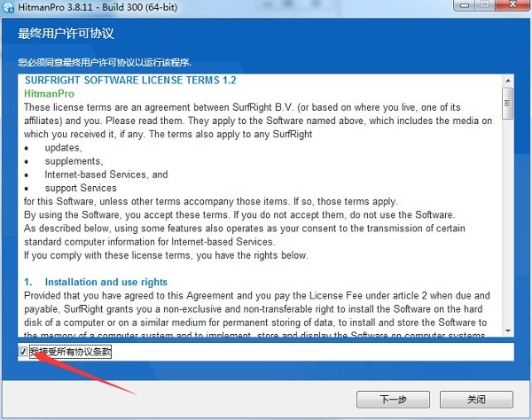The height and width of the screenshot is (420, 532).
Task: Click the 'support Services' bullet text
Action: click(81, 188)
